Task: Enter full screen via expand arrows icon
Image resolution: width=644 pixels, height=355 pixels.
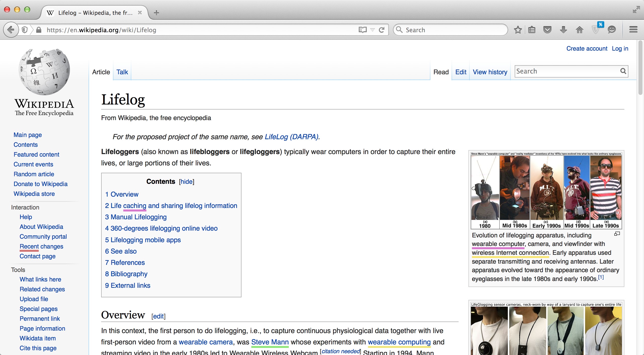Action: pos(636,10)
